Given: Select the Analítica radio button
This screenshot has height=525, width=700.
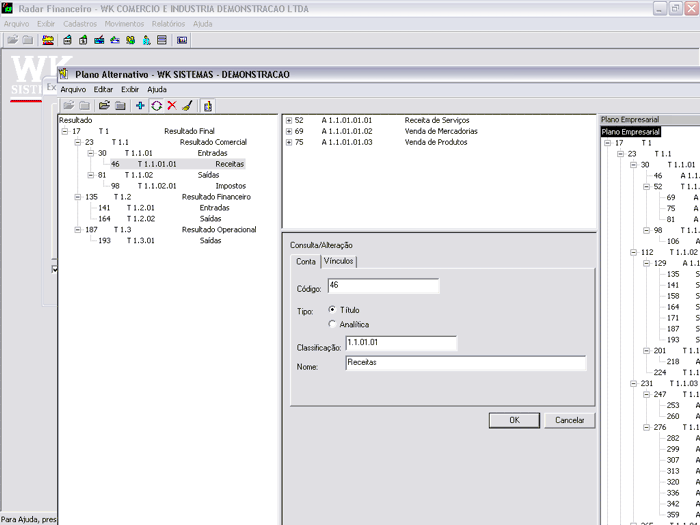Looking at the screenshot, I should tap(332, 324).
